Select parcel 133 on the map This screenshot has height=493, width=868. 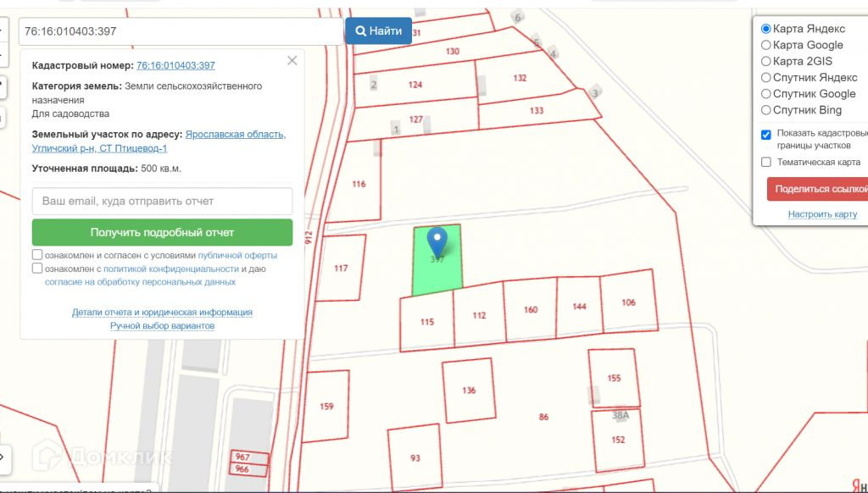click(x=537, y=111)
